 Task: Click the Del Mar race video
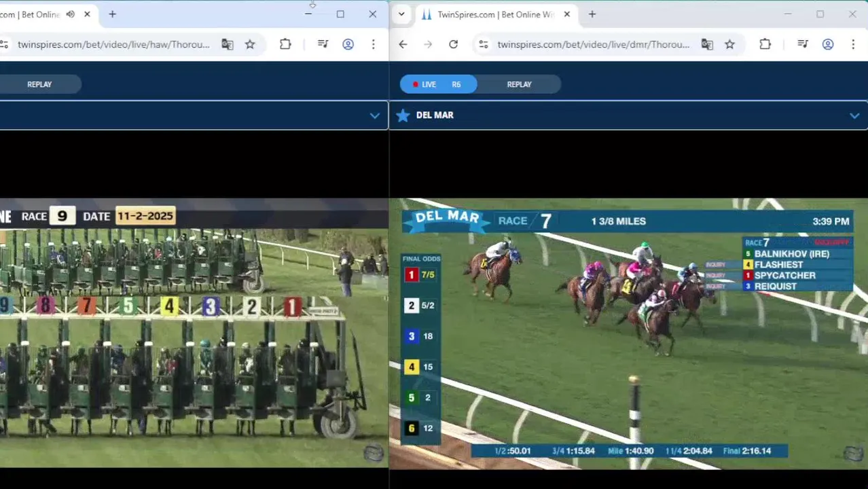pos(628,333)
